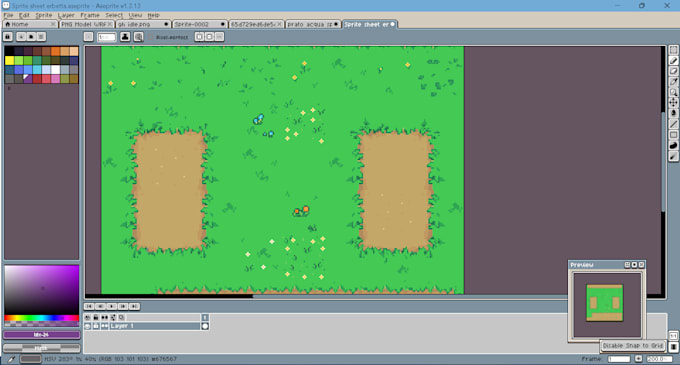Select the Line tool
This screenshot has height=365, width=680.
(673, 124)
